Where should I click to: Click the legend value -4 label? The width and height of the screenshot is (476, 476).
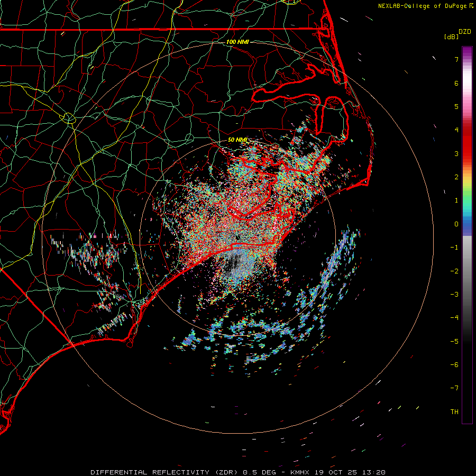[454, 318]
